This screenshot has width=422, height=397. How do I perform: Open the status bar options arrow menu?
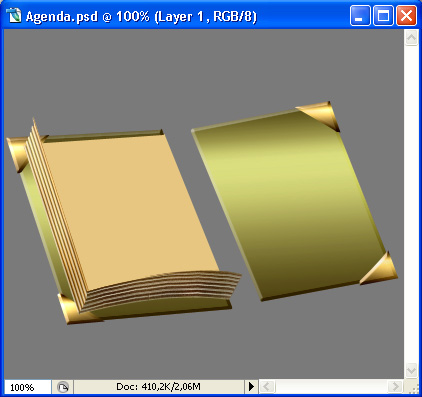[x=251, y=387]
